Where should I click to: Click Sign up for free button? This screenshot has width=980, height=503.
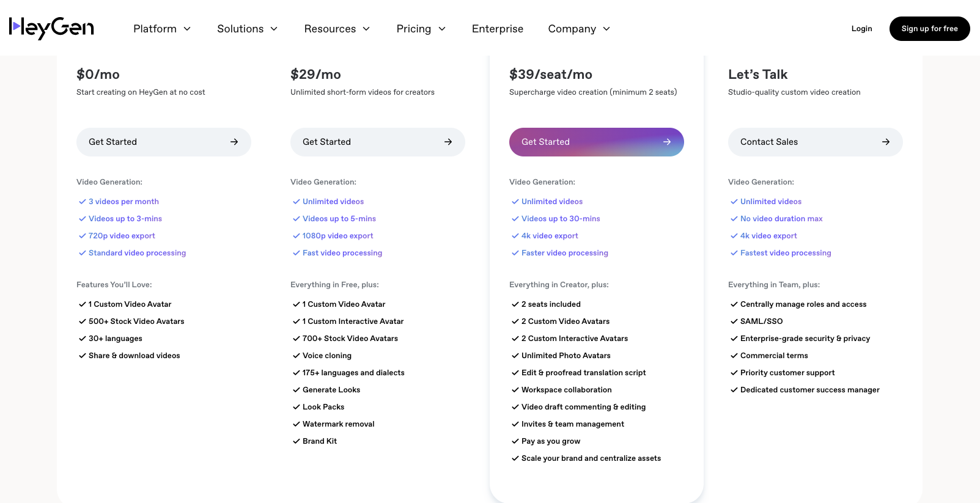coord(929,29)
